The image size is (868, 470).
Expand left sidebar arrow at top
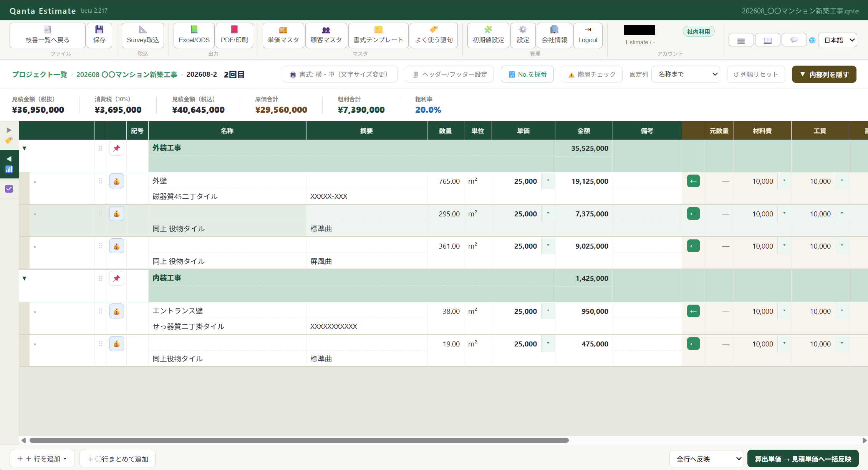tap(9, 130)
